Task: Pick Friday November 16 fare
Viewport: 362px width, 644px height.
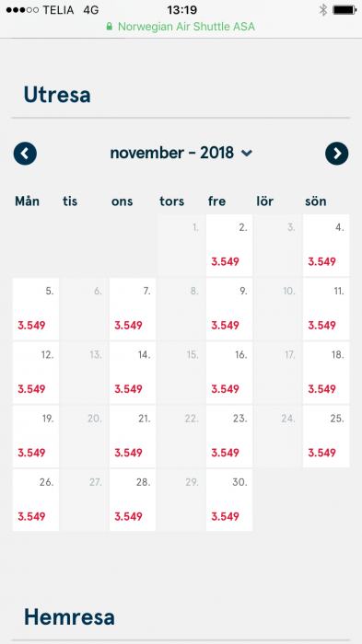Action: pyautogui.click(x=229, y=373)
